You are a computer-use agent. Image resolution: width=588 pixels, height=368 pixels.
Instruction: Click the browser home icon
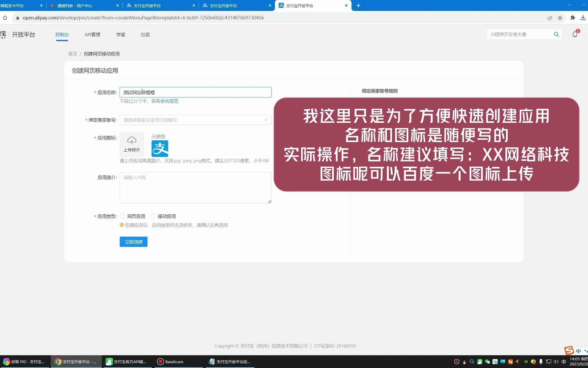(x=5, y=18)
